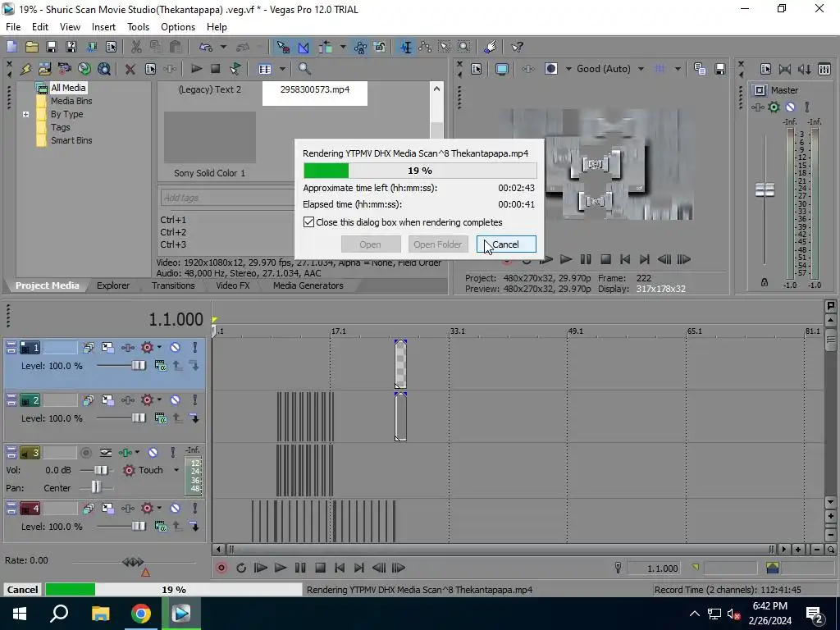Click the transport Record button below the timeline

[x=221, y=568]
